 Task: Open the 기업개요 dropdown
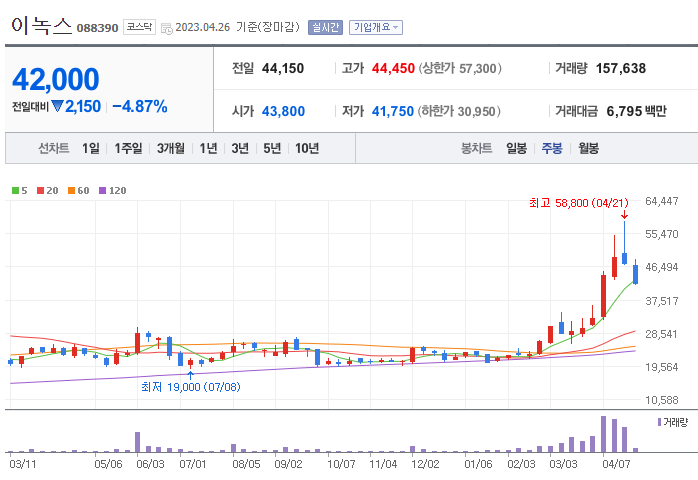click(x=376, y=28)
